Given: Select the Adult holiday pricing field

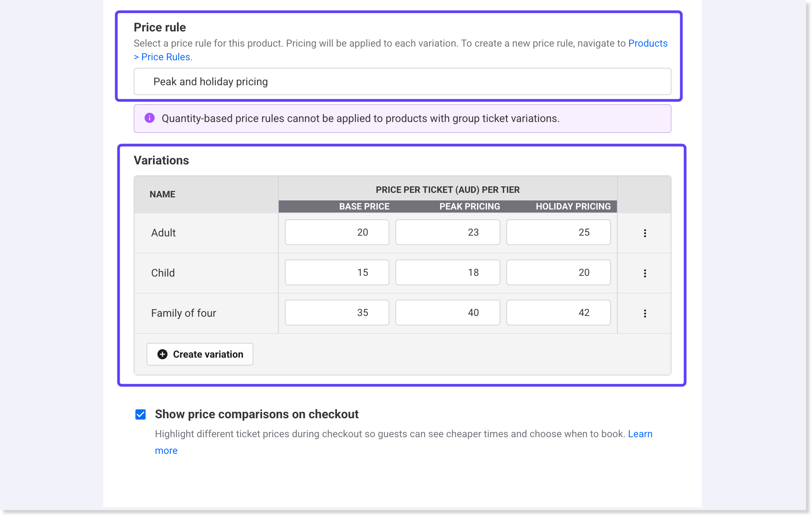Looking at the screenshot, I should coord(558,232).
